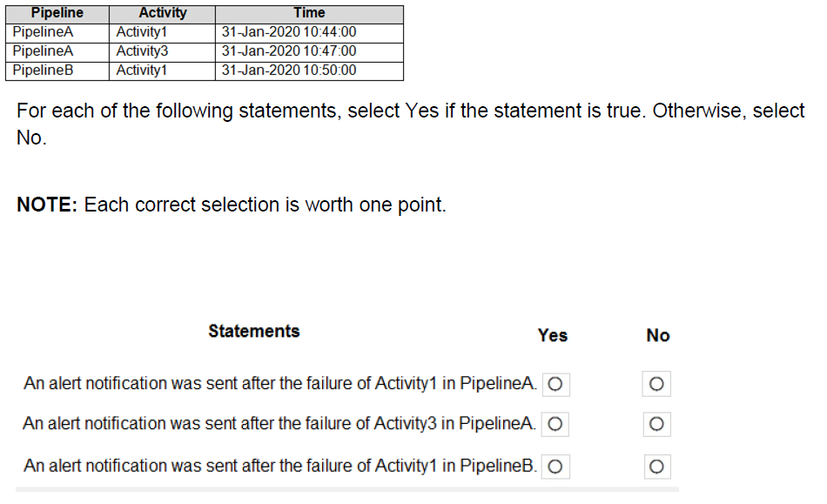
Task: Choose Yes for Activity3 in PipelineA statement
Action: [x=555, y=424]
